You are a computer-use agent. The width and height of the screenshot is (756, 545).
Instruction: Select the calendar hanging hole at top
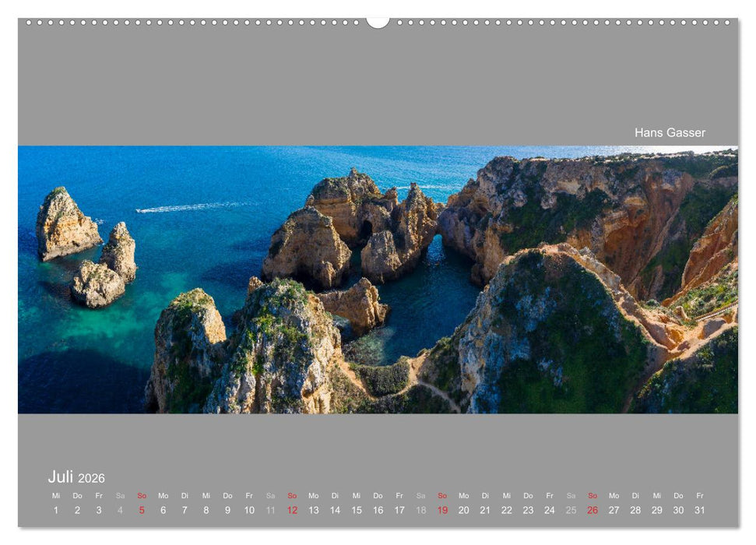[378, 21]
